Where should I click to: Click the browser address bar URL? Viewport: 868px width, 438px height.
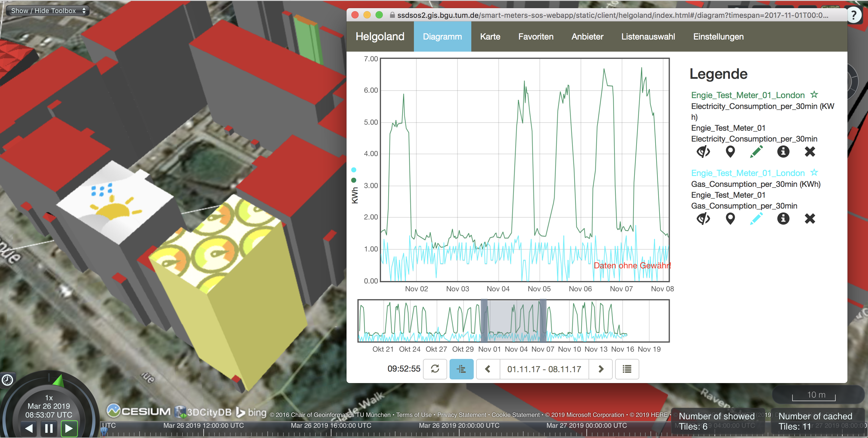click(613, 15)
